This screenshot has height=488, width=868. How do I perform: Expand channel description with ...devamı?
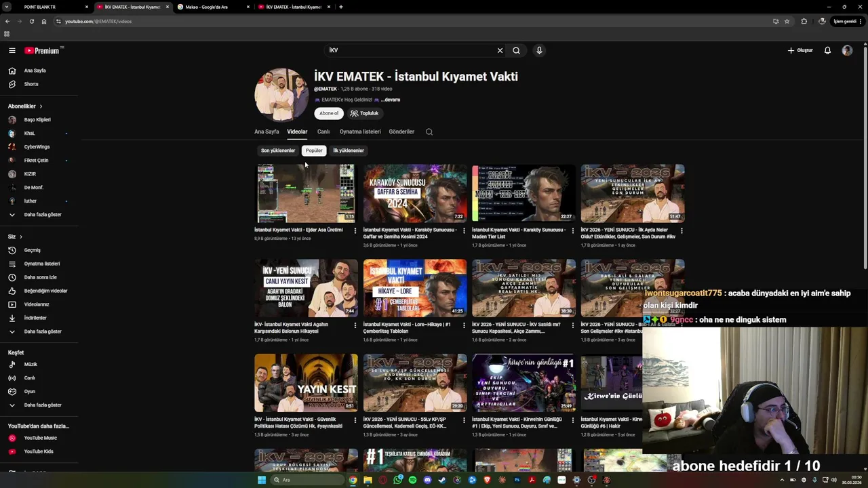pos(391,100)
